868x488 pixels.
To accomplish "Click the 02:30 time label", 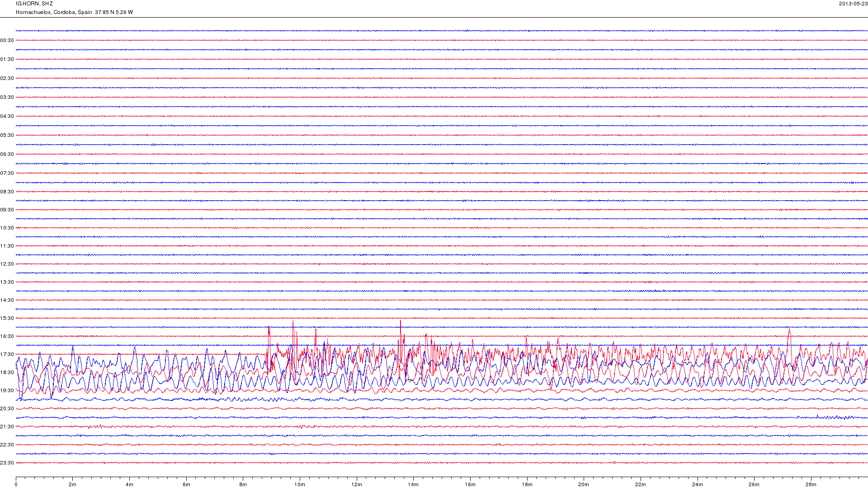I will coord(7,78).
